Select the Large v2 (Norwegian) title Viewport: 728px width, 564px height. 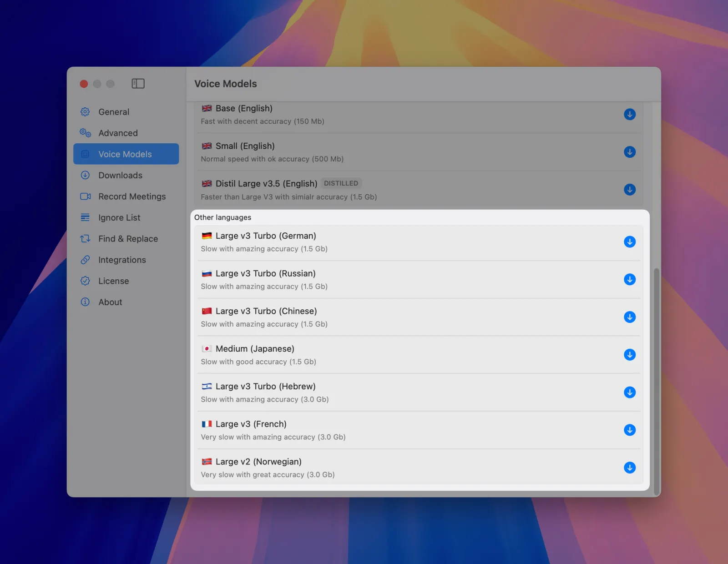[x=258, y=462]
